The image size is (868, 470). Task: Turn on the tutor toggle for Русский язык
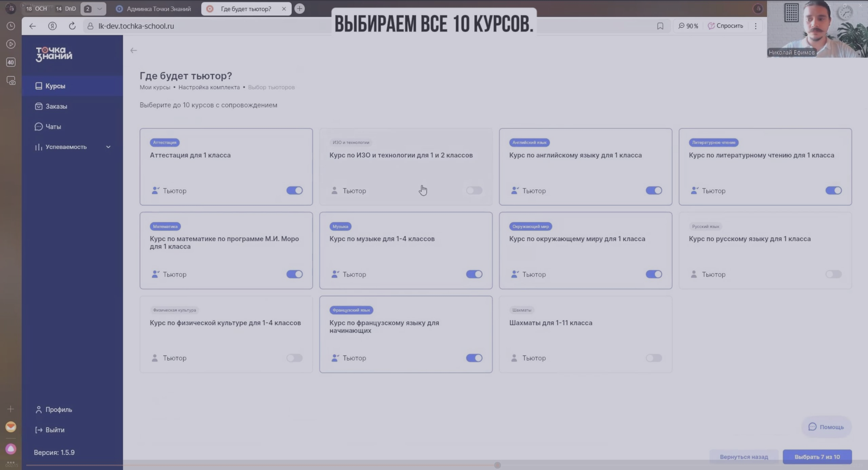(x=833, y=274)
